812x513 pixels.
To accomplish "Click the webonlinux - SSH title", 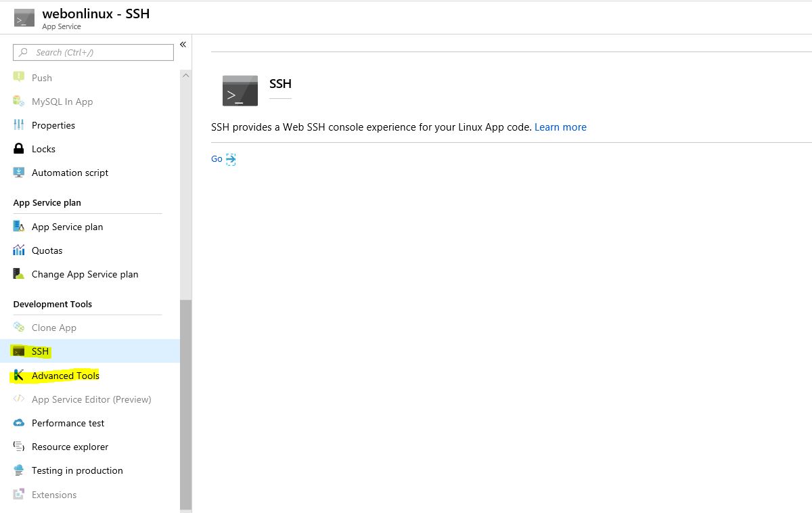I will (96, 14).
